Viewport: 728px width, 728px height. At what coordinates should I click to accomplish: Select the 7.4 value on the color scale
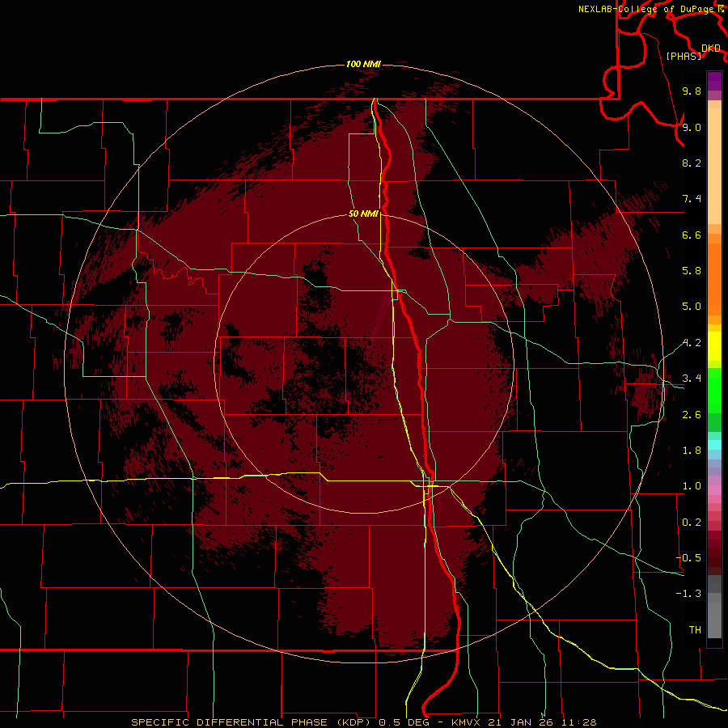click(x=692, y=199)
